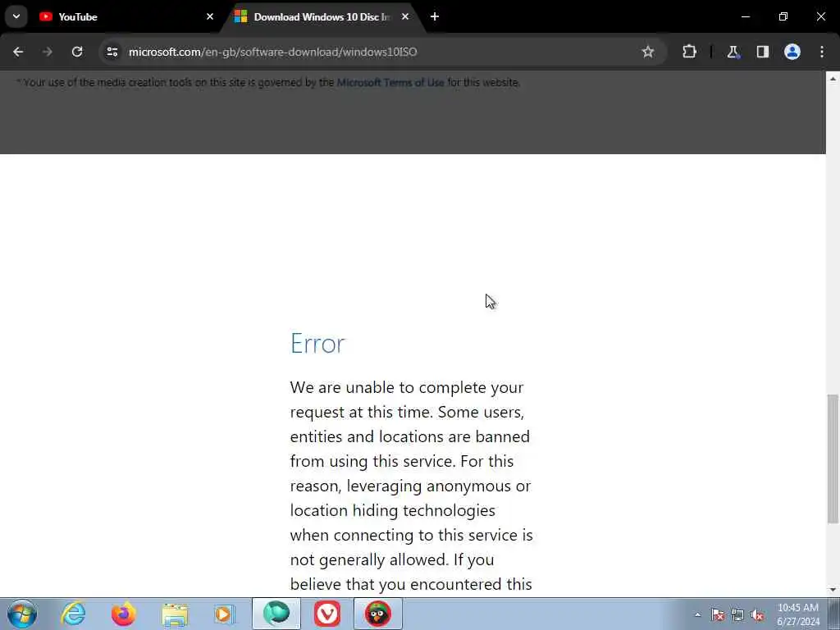
Task: Click the scrollbar down arrow
Action: [833, 590]
